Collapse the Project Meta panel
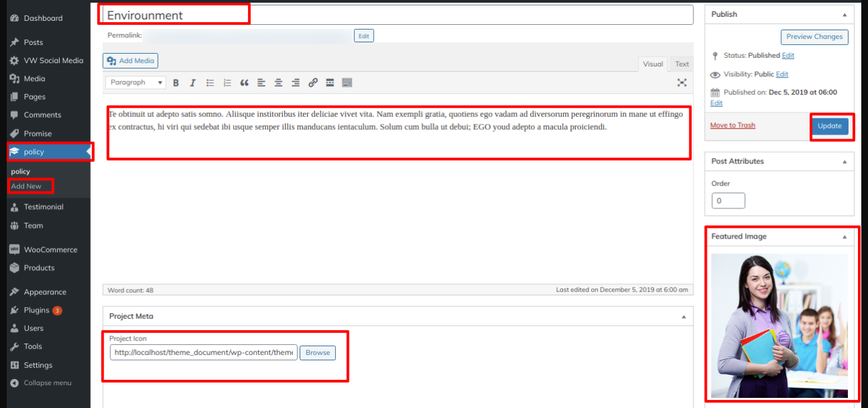 click(x=684, y=316)
